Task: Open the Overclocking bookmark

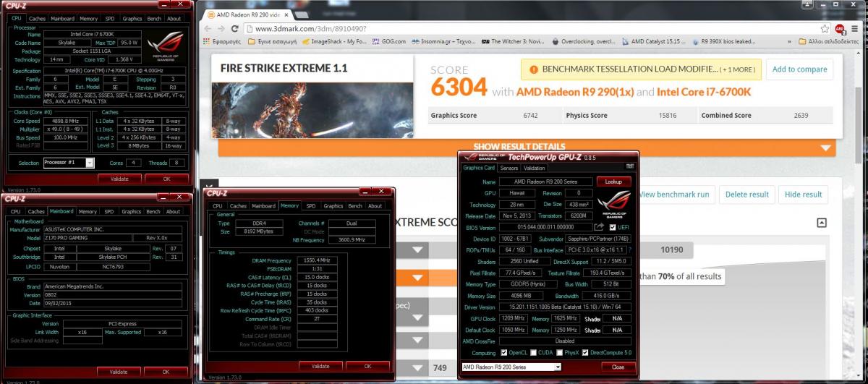Action: (x=583, y=41)
